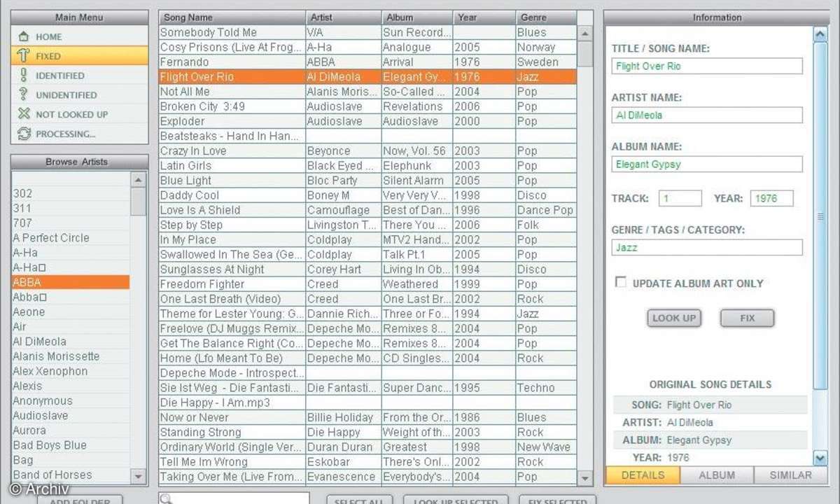Click the Year field showing 1976
The width and height of the screenshot is (840, 504).
tap(772, 198)
